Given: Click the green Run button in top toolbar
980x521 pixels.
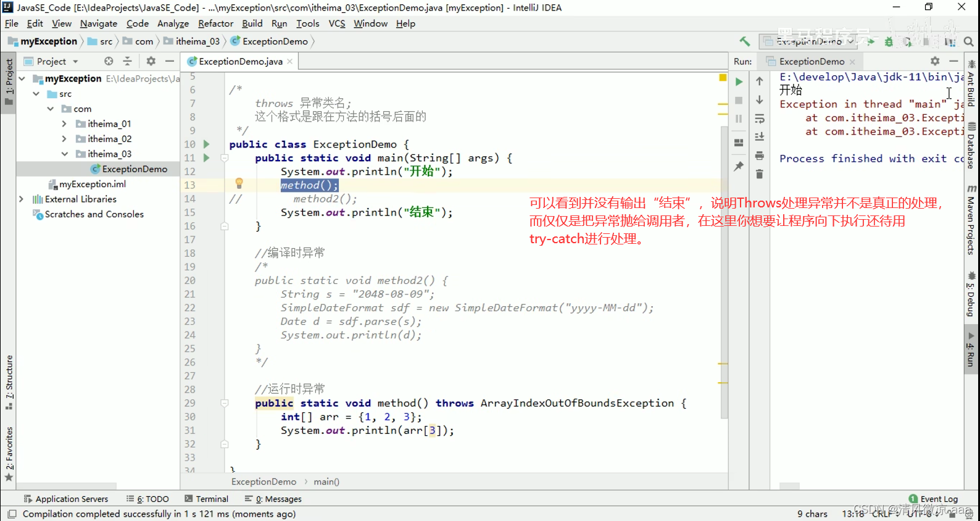Looking at the screenshot, I should click(871, 41).
